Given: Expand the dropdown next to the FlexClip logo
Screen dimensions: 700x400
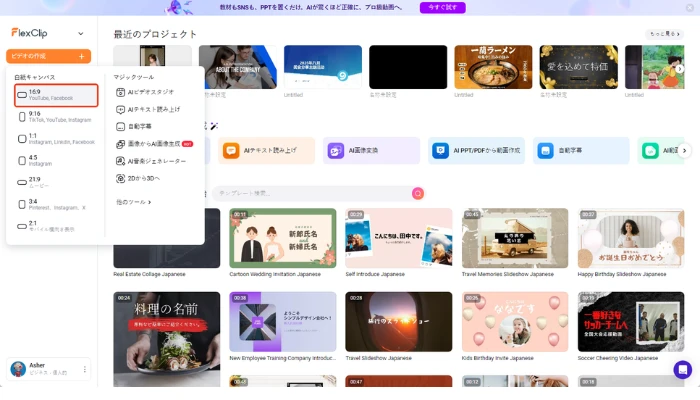Looking at the screenshot, I should coord(81,33).
